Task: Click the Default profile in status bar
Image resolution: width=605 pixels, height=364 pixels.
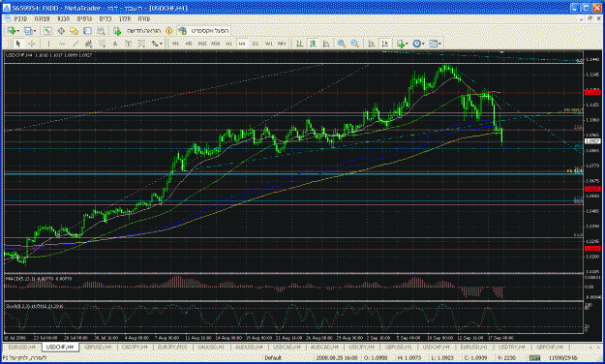Action: (273, 358)
